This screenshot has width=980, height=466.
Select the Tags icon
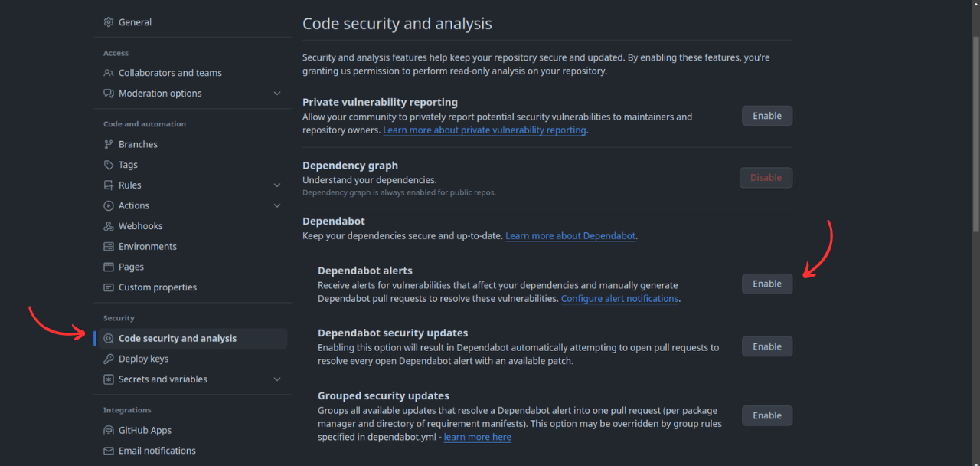click(109, 164)
